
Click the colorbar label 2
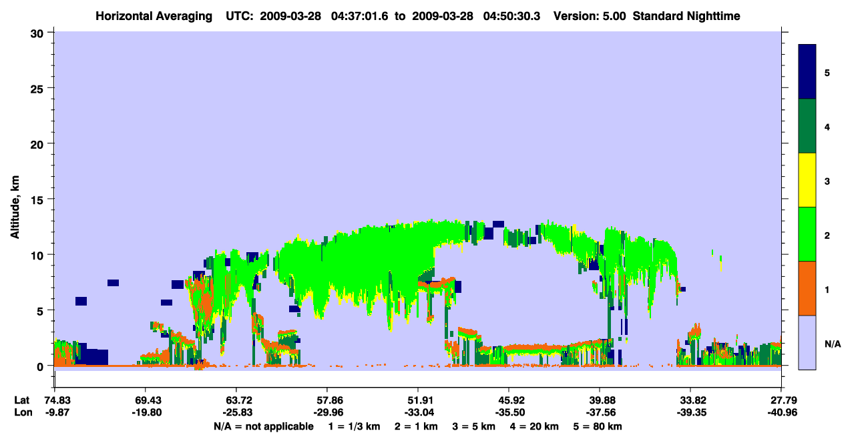point(827,235)
